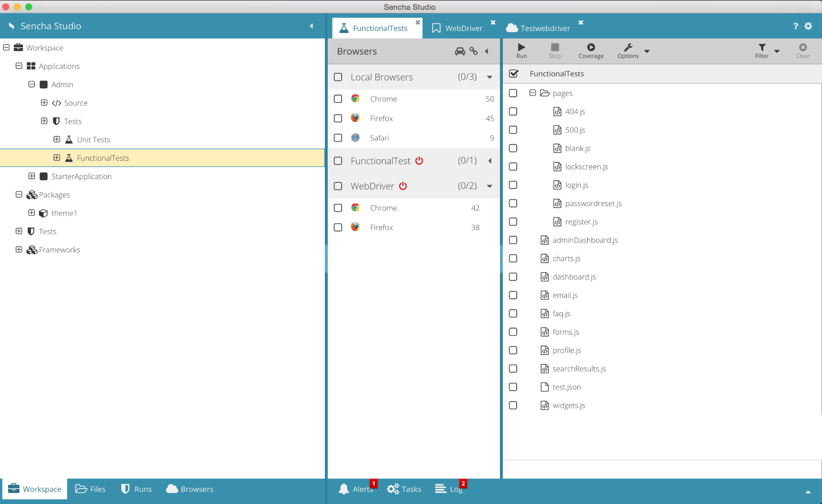Open the Files bottom tab
The width and height of the screenshot is (822, 504).
click(90, 489)
